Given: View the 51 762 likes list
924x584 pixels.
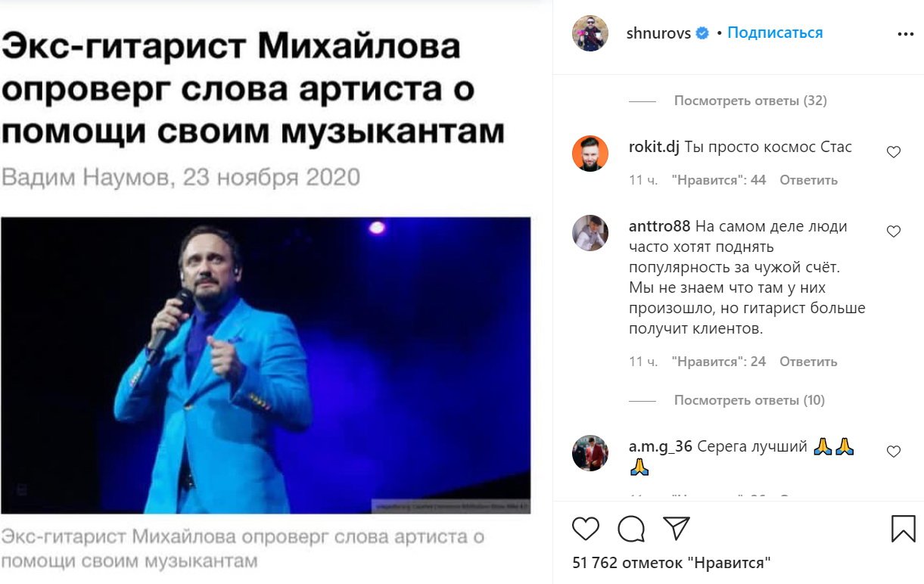Looking at the screenshot, I should pos(672,563).
